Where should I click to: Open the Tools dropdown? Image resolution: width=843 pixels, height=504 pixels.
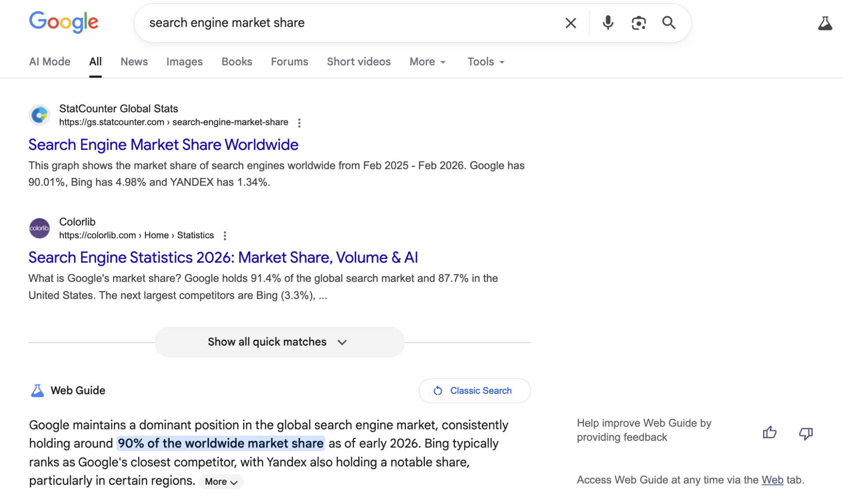(486, 62)
